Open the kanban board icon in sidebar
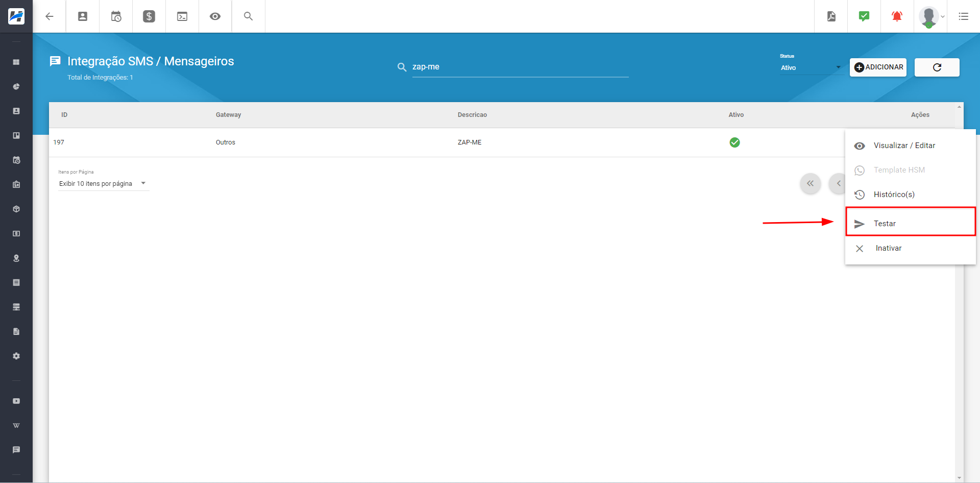Viewport: 980px width, 483px height. (16, 135)
